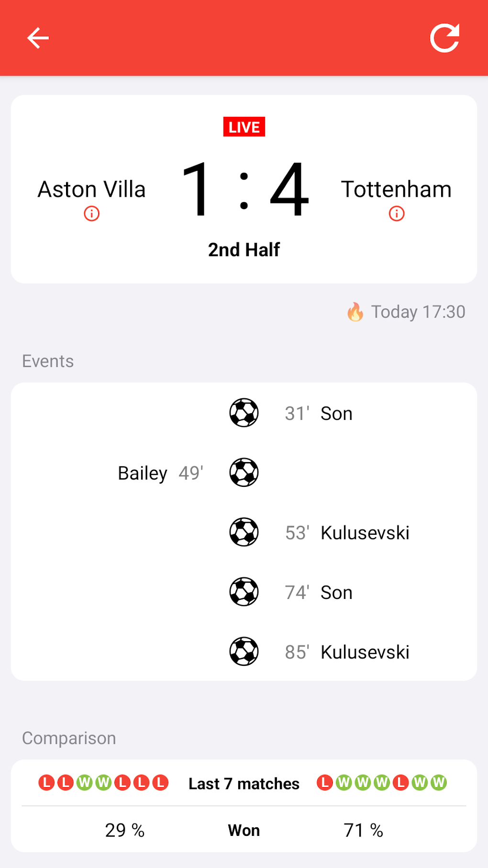Tap Tottenham's last green W result
488x868 pixels.
click(439, 783)
